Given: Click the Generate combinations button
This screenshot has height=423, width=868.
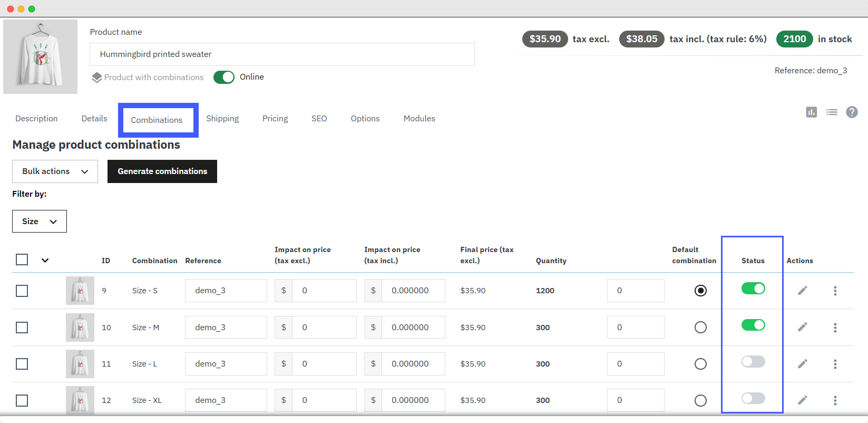Looking at the screenshot, I should point(162,171).
